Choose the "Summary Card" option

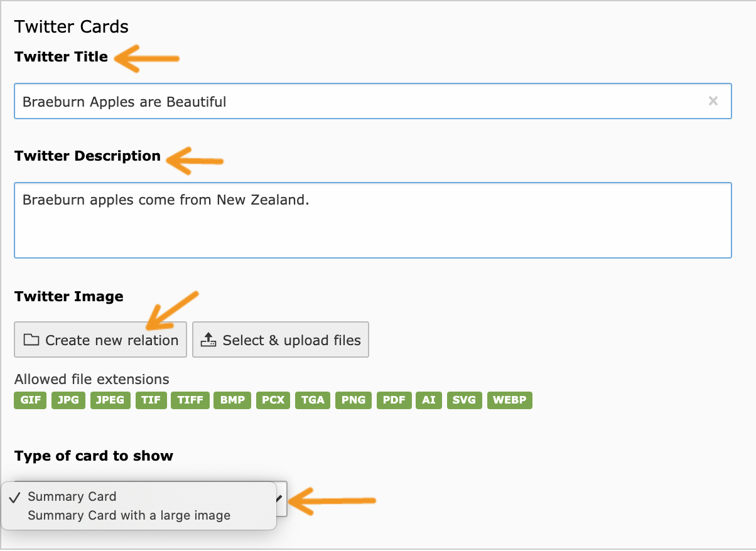pyautogui.click(x=72, y=496)
